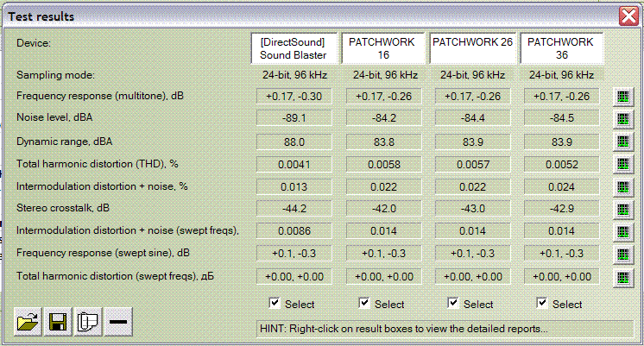644x346 pixels.
Task: Show the Dynamic range graph
Action: (x=623, y=142)
